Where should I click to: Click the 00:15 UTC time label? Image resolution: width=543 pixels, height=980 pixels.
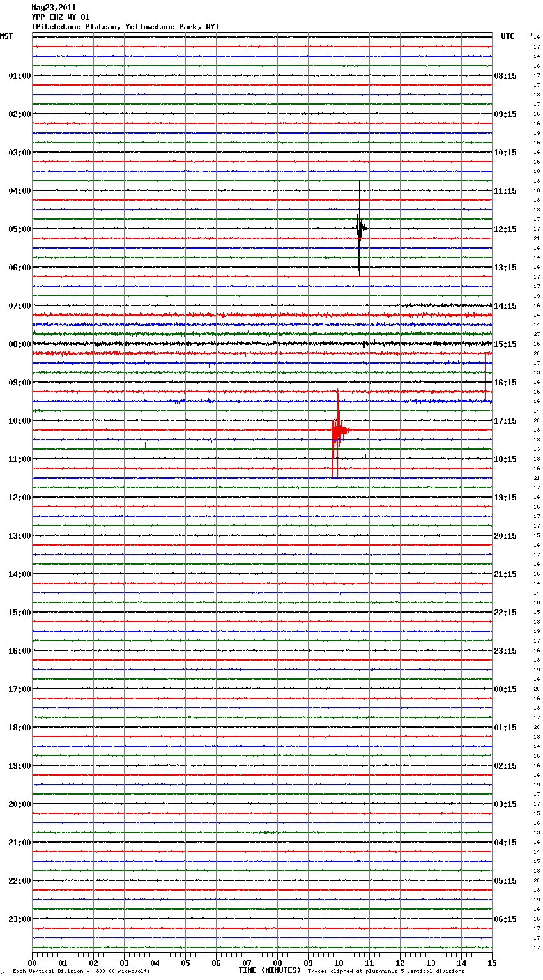pyautogui.click(x=505, y=689)
